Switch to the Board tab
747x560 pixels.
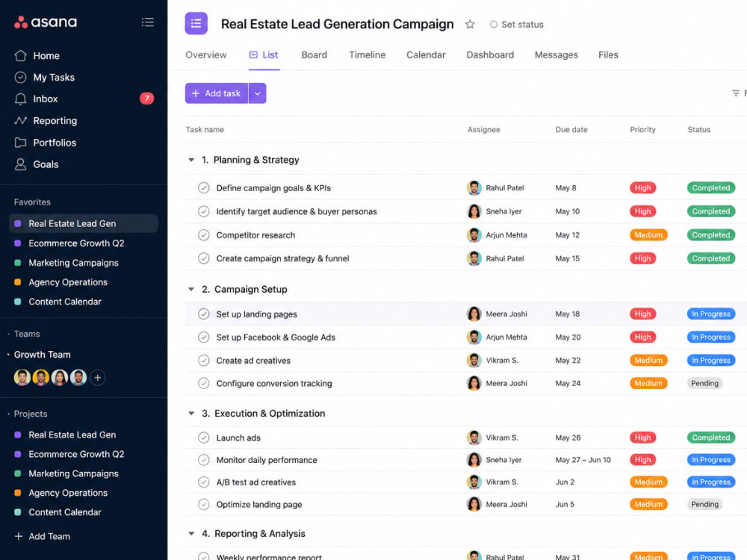point(314,55)
